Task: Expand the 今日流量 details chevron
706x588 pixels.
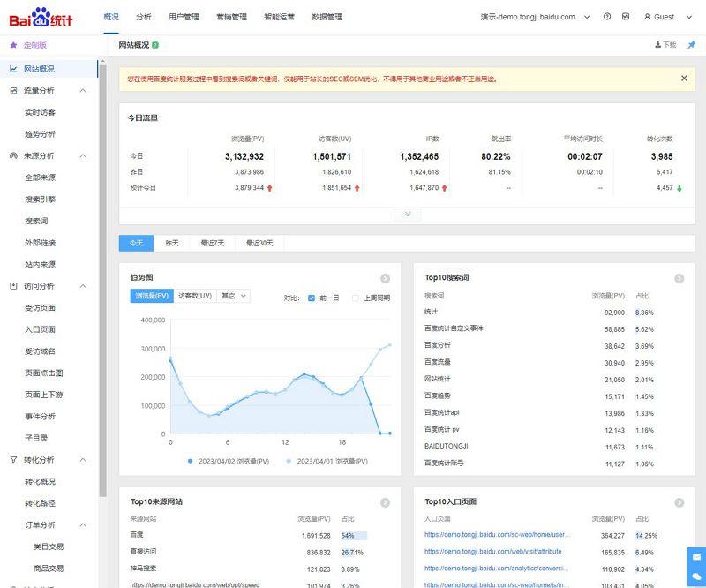Action: 408,214
